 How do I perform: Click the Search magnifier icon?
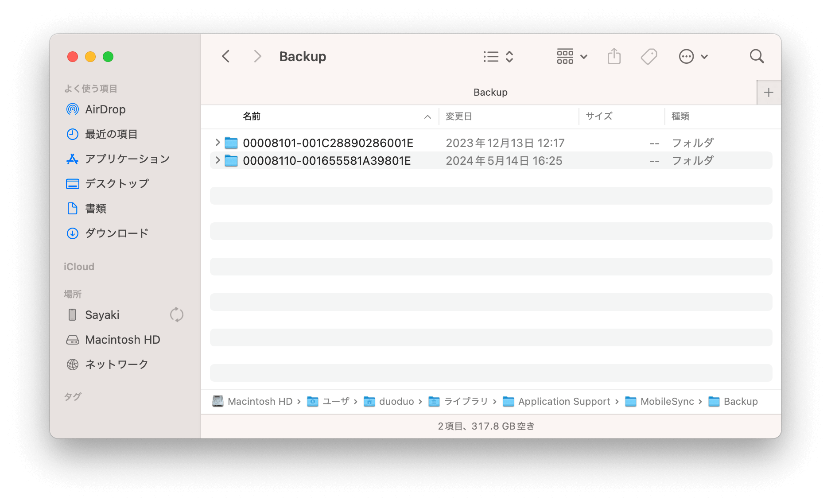[x=757, y=56]
